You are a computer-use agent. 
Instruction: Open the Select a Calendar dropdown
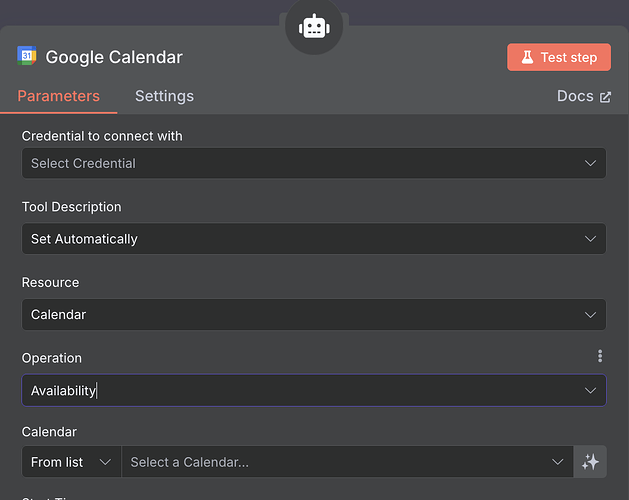click(347, 462)
